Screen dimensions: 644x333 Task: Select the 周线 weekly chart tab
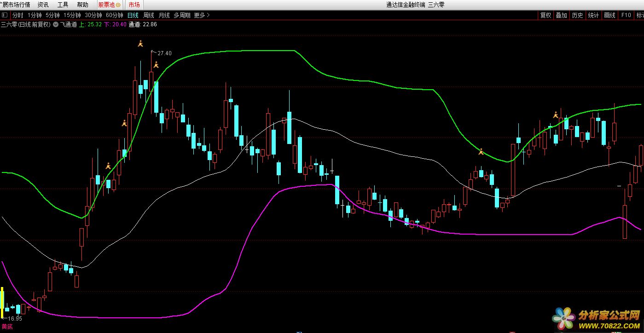[149, 15]
